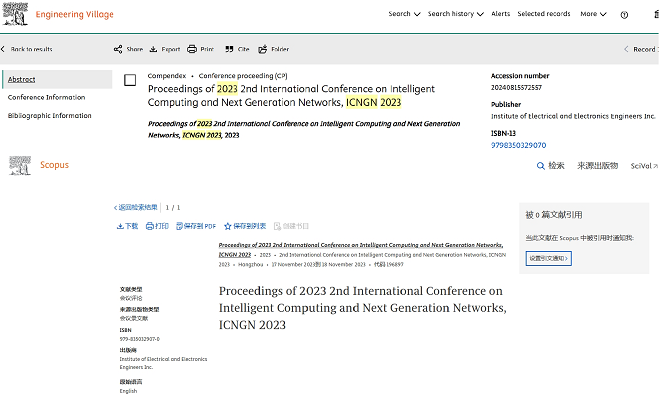The height and width of the screenshot is (396, 661).
Task: Select Conference Information in sidebar
Action: [46, 97]
